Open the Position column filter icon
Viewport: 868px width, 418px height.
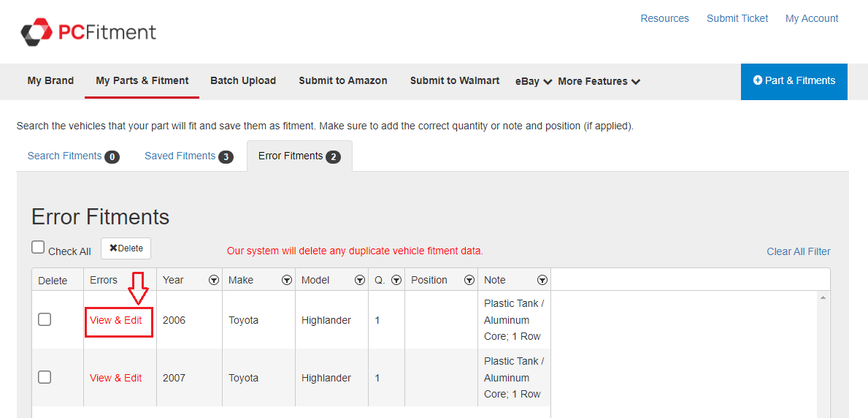469,280
